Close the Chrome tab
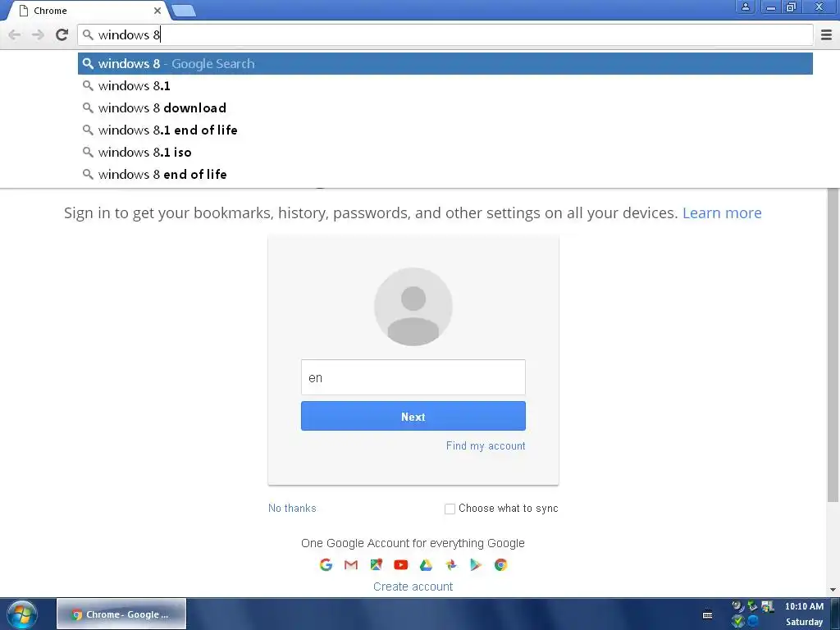 (x=157, y=11)
